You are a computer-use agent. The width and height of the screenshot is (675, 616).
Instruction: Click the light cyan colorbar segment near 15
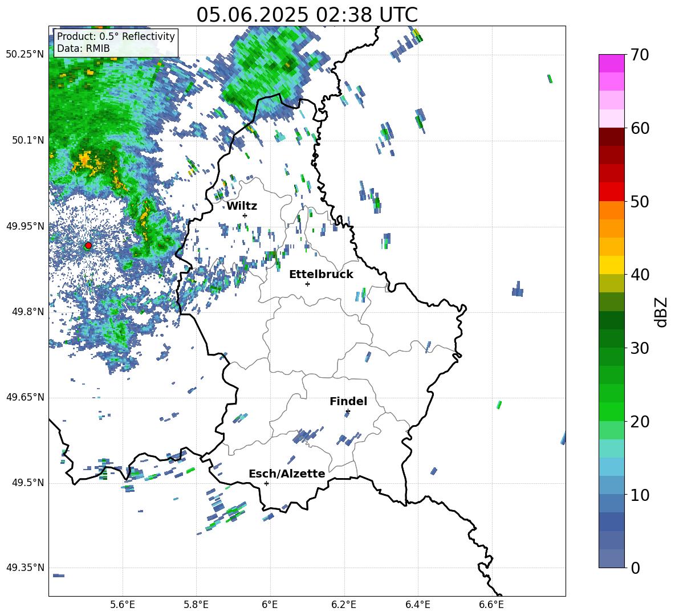[x=612, y=448]
